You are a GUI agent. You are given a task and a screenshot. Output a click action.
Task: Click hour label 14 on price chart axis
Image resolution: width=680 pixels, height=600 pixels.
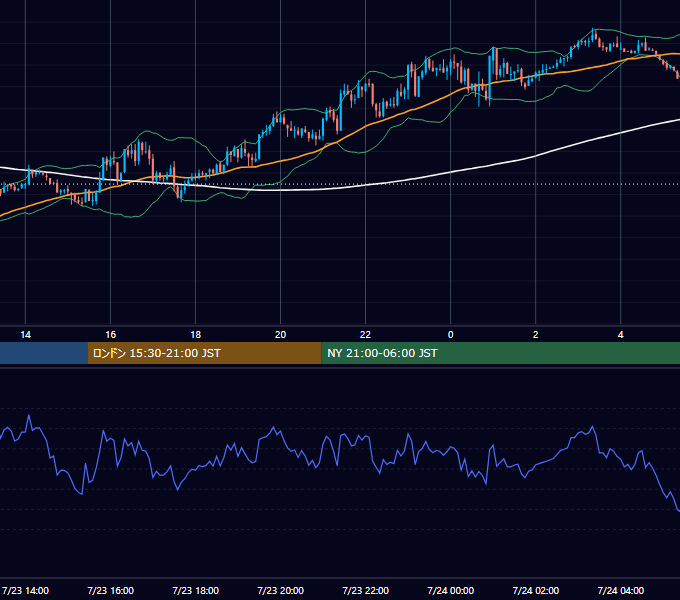26,335
